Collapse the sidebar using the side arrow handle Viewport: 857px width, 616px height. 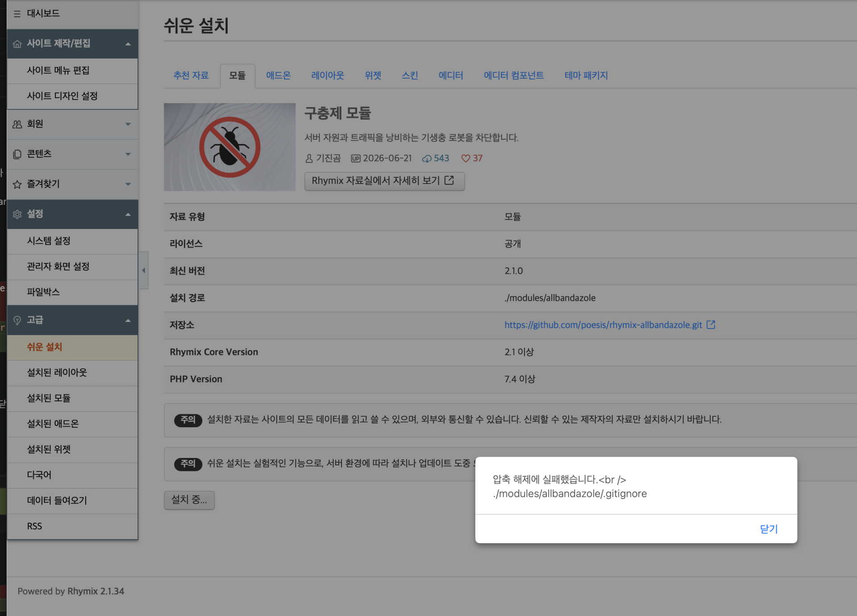144,270
